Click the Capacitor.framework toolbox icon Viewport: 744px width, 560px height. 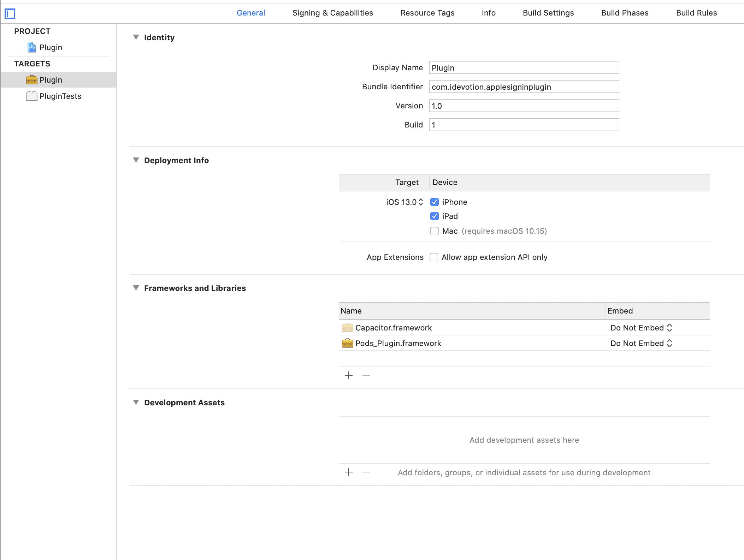coord(347,328)
